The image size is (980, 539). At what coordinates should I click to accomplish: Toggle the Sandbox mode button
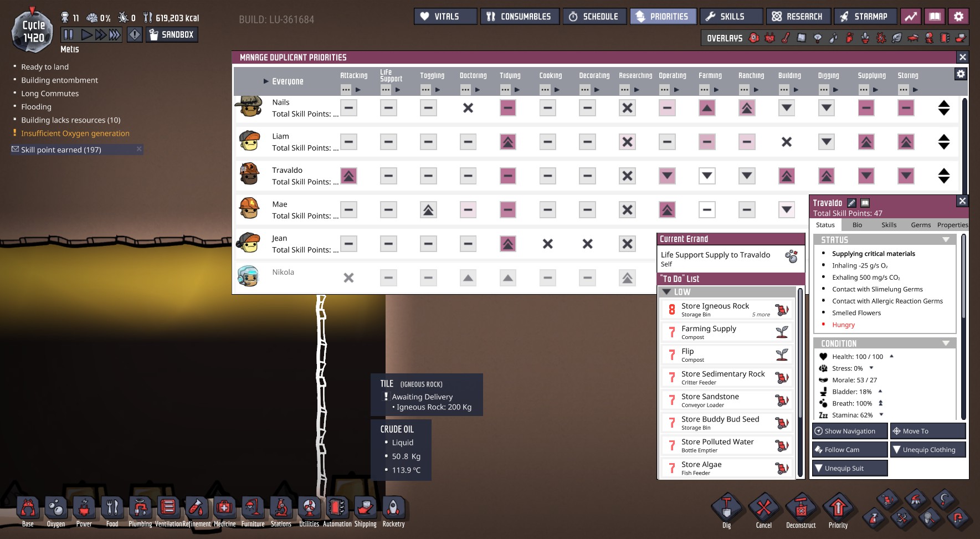point(172,35)
